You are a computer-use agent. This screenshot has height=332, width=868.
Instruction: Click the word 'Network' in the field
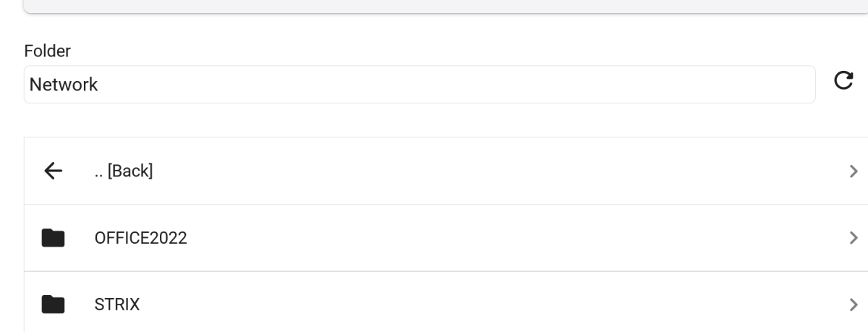64,85
